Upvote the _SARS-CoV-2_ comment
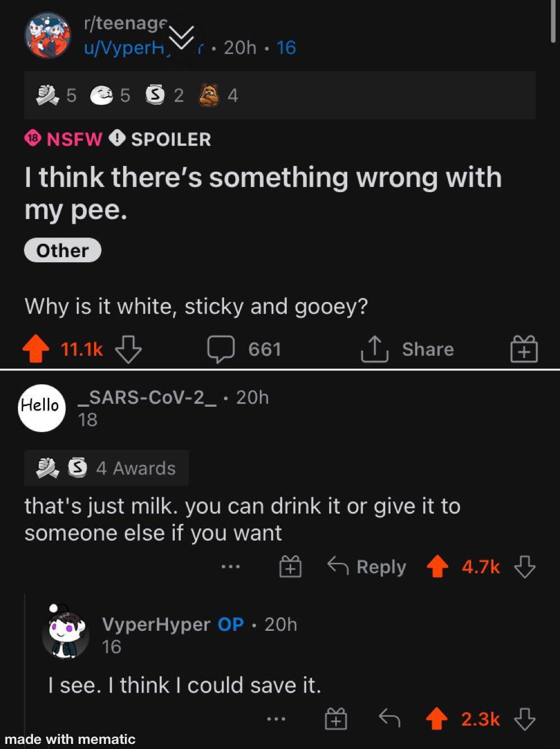 [438, 567]
